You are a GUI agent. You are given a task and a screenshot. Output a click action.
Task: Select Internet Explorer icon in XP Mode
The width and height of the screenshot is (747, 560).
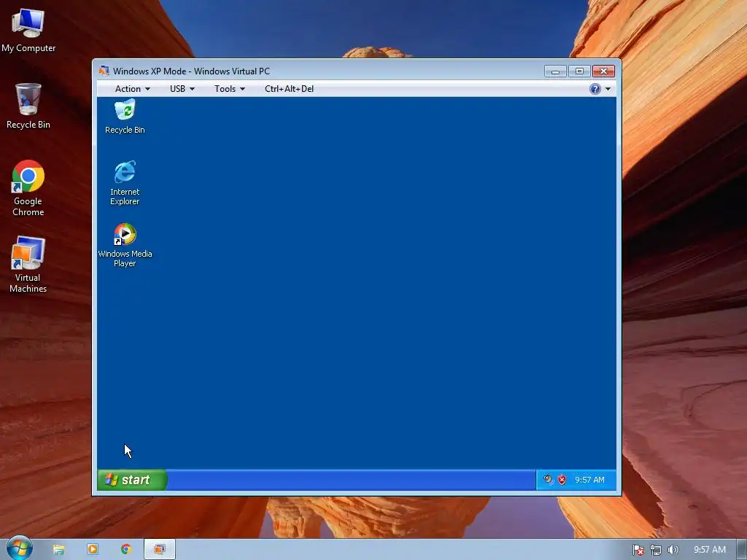pyautogui.click(x=125, y=183)
